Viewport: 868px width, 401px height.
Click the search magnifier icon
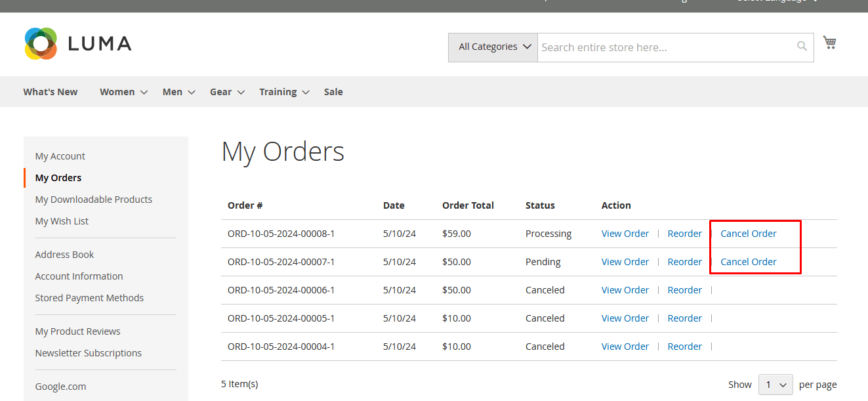[x=802, y=47]
